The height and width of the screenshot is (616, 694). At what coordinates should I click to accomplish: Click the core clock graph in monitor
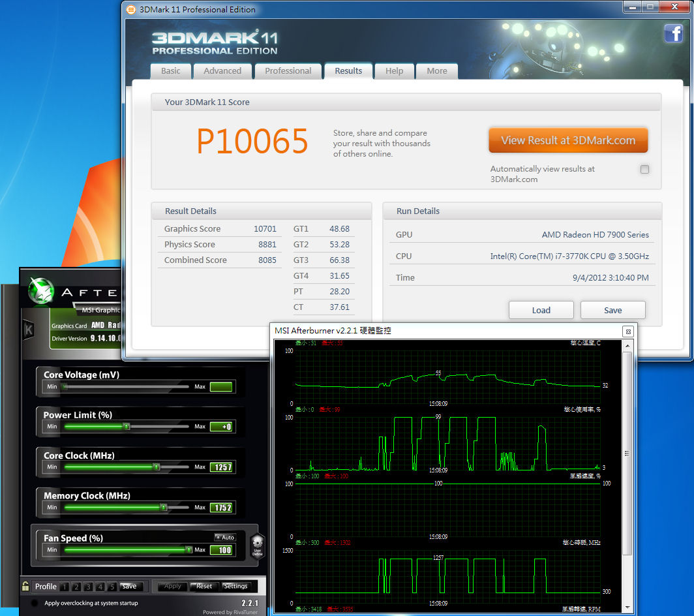[x=448, y=576]
